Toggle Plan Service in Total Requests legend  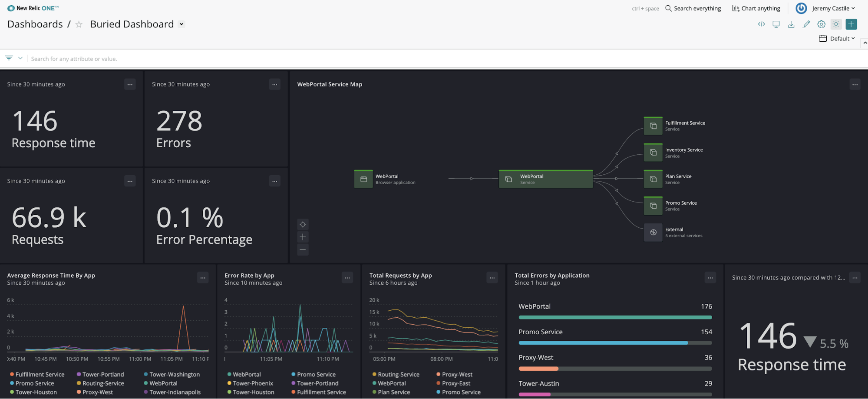click(x=391, y=392)
